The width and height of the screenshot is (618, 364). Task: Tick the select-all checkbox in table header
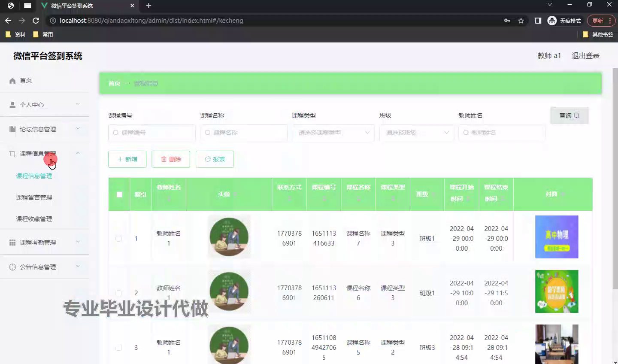(x=119, y=194)
